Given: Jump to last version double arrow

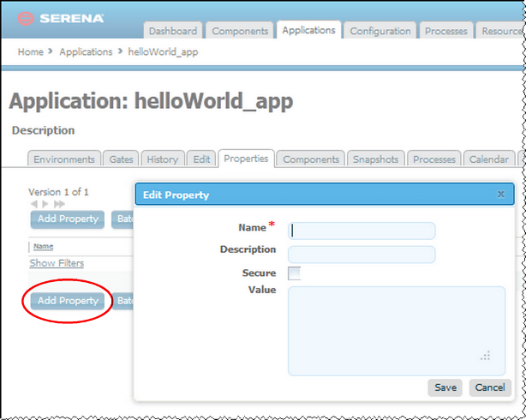Looking at the screenshot, I should 59,204.
